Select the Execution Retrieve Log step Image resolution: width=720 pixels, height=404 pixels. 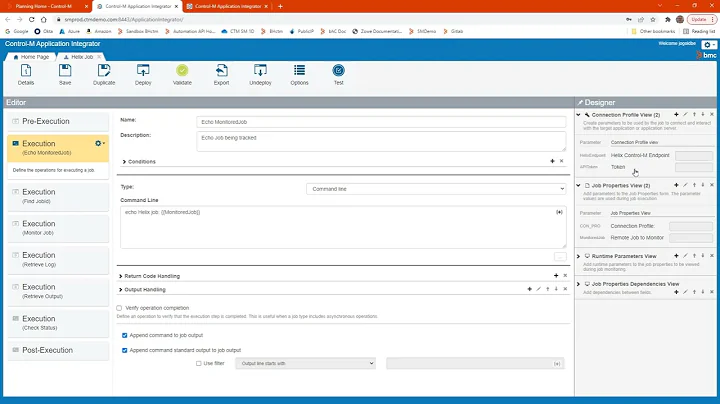58,260
